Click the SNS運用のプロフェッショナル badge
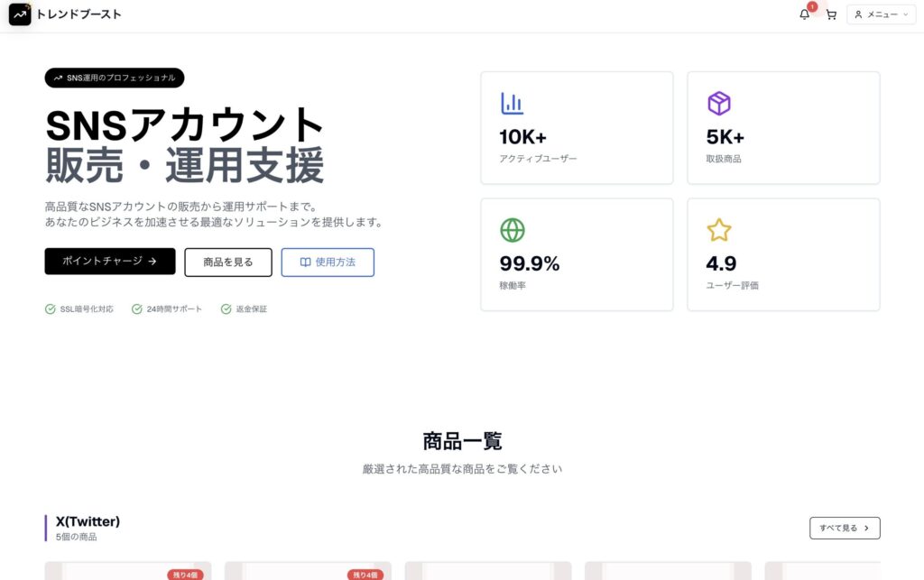 pyautogui.click(x=114, y=78)
